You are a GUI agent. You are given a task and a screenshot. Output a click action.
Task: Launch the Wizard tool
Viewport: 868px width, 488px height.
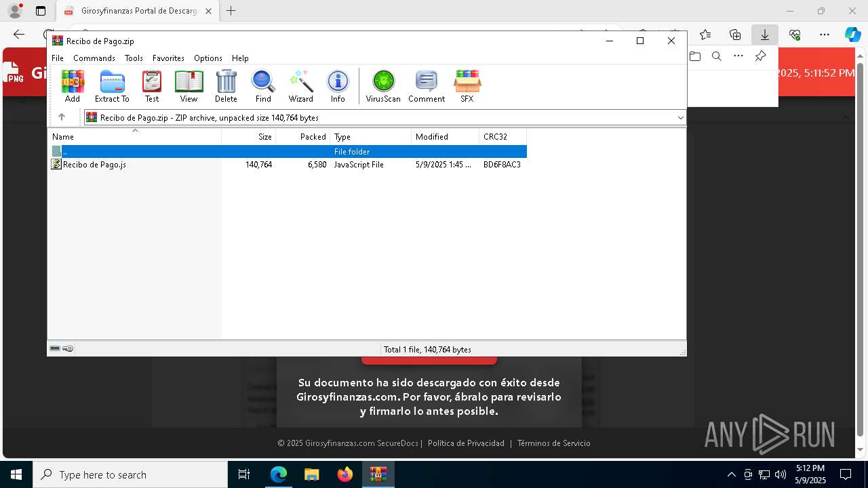[301, 86]
